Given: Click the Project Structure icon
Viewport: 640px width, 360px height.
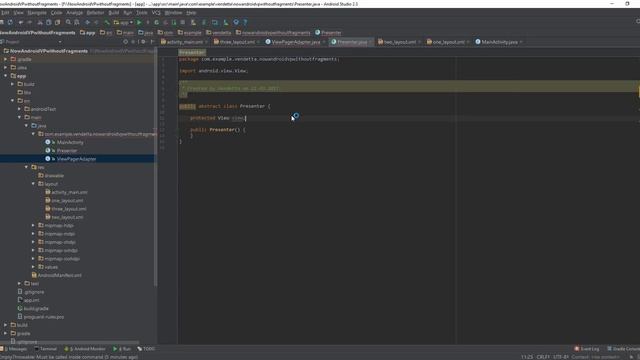Looking at the screenshot, I should (215, 22).
